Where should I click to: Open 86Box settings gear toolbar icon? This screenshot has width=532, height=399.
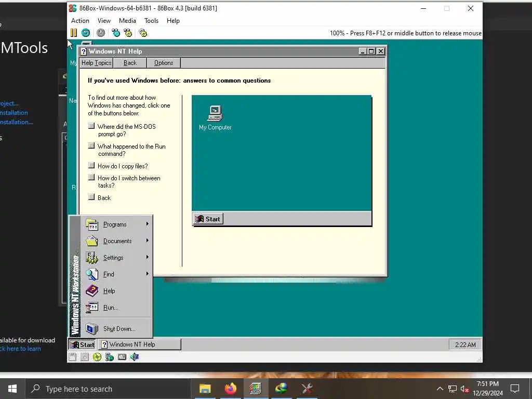[143, 33]
